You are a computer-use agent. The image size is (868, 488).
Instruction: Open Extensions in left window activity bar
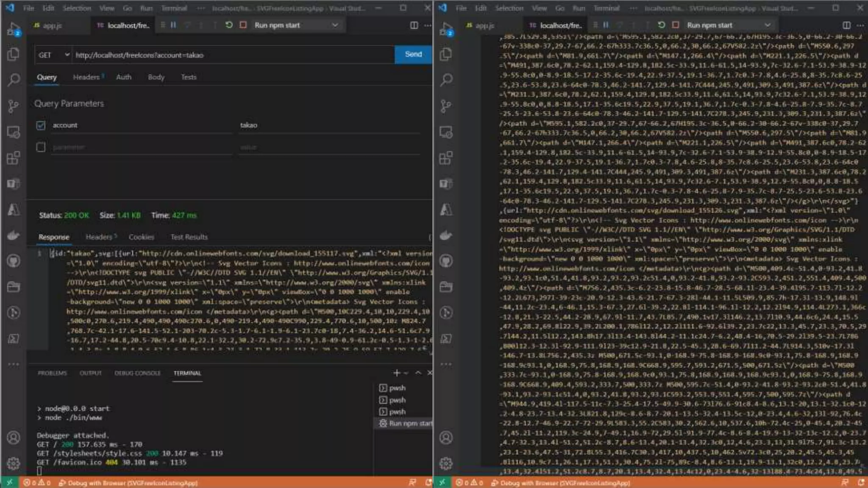(14, 158)
